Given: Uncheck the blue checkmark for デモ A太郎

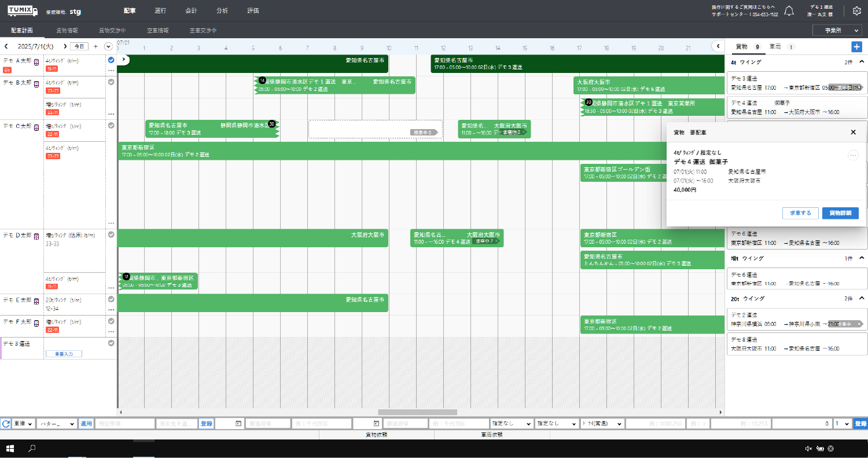Looking at the screenshot, I should 111,60.
